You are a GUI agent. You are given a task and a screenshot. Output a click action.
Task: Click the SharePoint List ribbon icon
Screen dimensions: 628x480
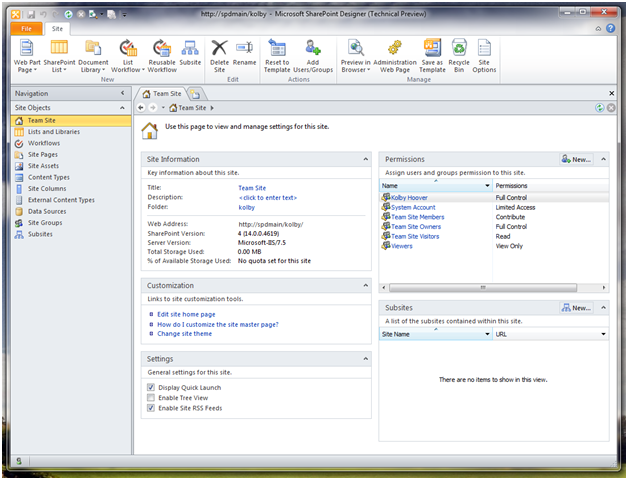(59, 47)
